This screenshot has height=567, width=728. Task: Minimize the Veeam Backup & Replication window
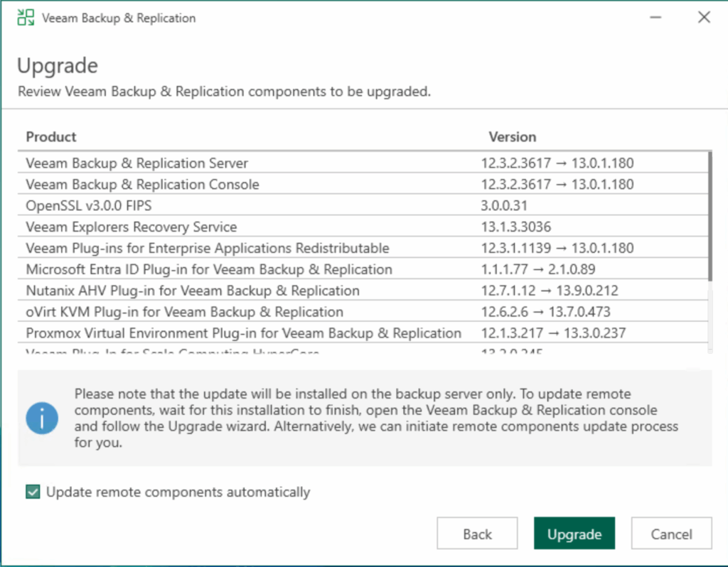(655, 18)
